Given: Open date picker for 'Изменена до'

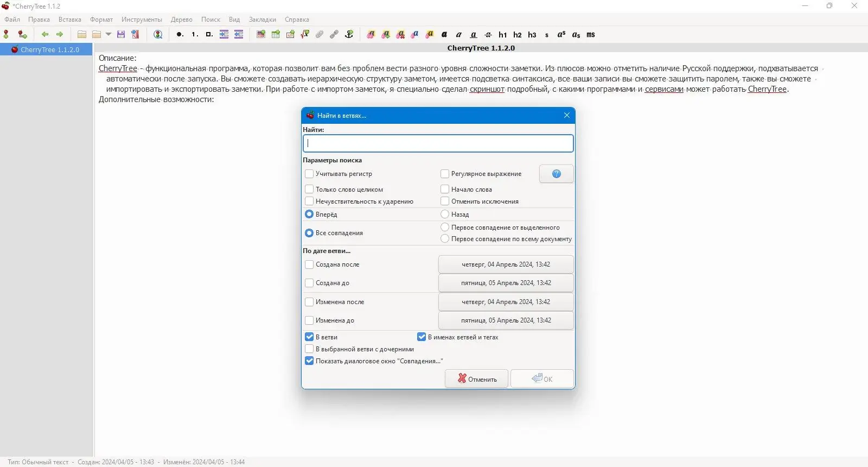Looking at the screenshot, I should click(506, 320).
